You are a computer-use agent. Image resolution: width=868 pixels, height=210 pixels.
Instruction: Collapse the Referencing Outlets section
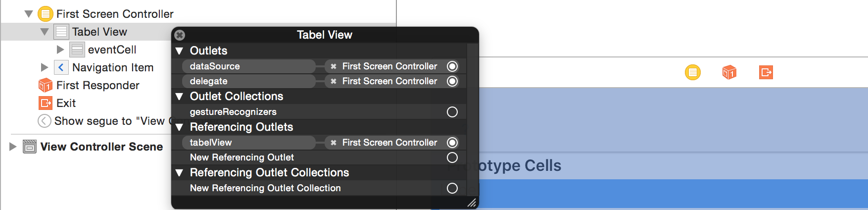point(180,127)
